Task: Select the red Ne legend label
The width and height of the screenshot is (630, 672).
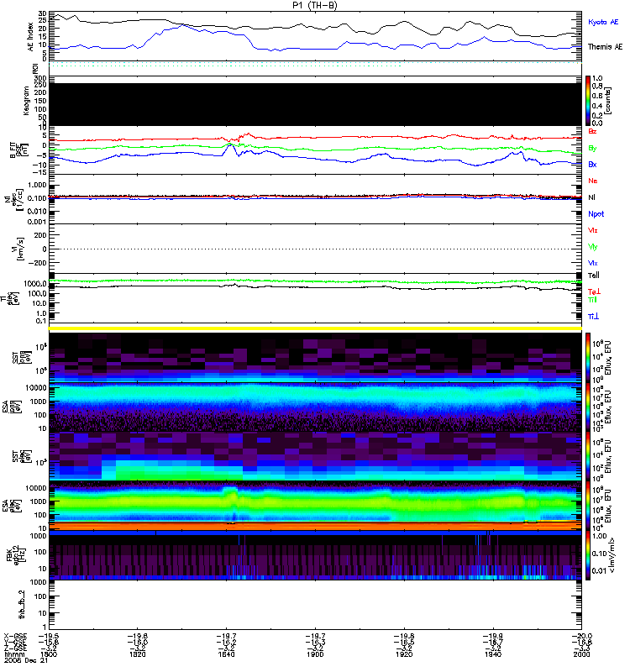Action: [x=593, y=181]
